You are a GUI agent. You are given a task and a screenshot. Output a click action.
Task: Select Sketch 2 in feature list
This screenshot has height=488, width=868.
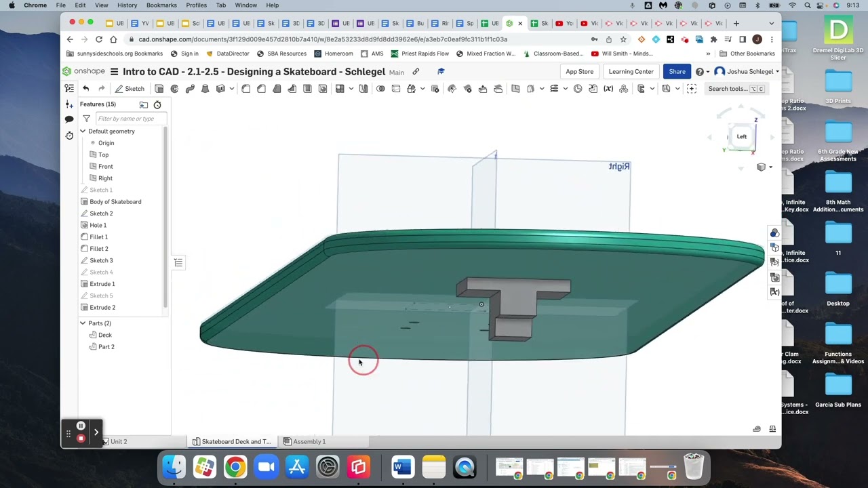click(101, 213)
